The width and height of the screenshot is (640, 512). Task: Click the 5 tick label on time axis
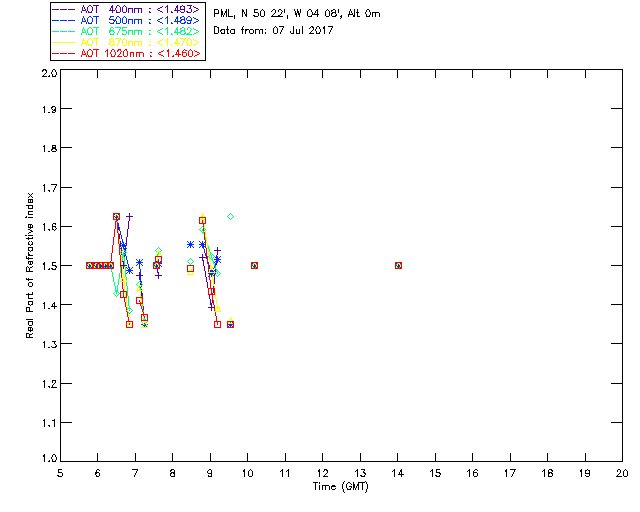[x=60, y=473]
